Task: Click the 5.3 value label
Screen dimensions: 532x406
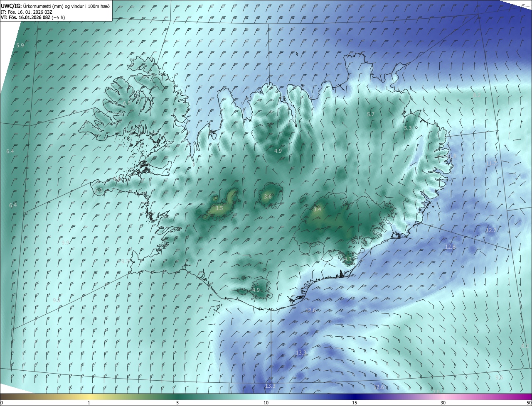Action: [x=408, y=128]
